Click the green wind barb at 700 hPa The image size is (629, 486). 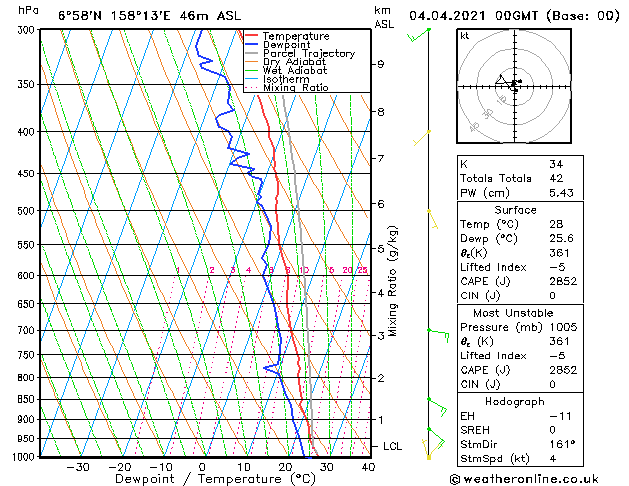click(438, 335)
